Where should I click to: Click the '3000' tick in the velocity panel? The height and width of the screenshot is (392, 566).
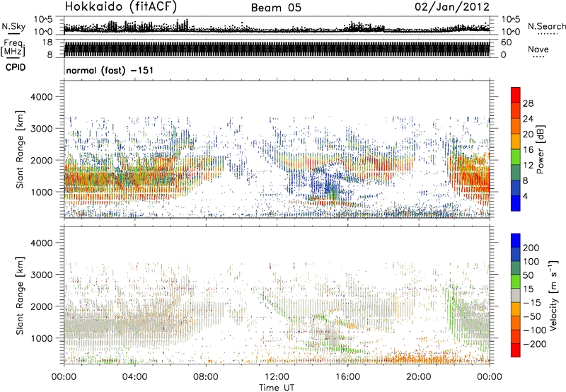[x=42, y=275]
